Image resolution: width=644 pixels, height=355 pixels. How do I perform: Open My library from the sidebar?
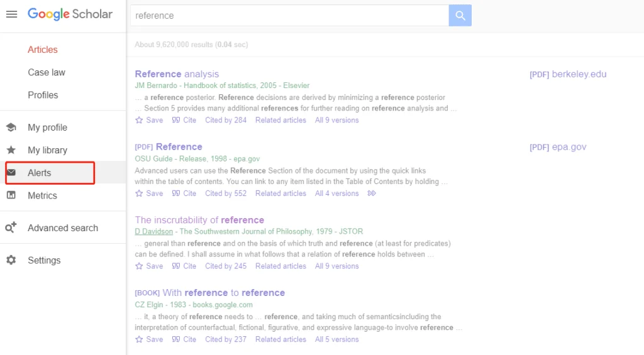[x=47, y=150]
